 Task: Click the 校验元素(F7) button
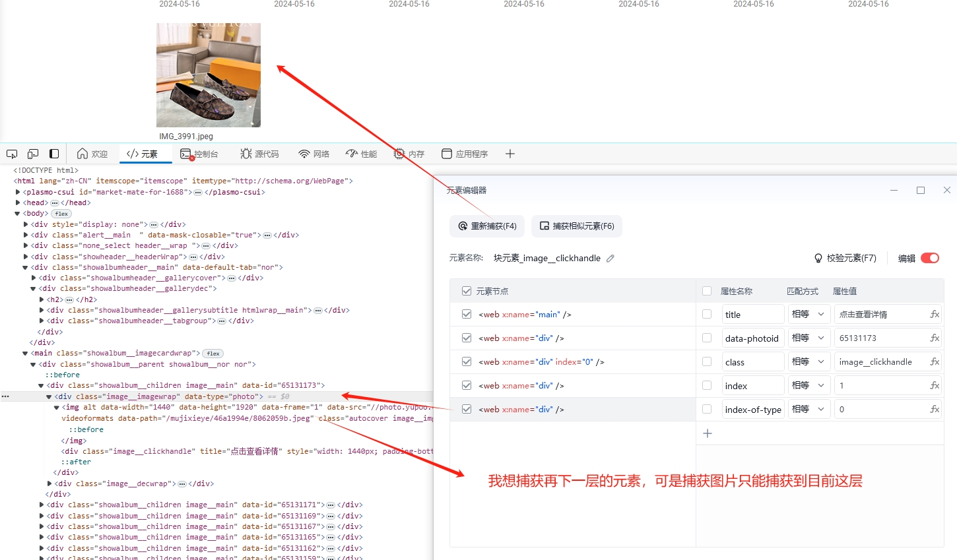[x=845, y=259]
